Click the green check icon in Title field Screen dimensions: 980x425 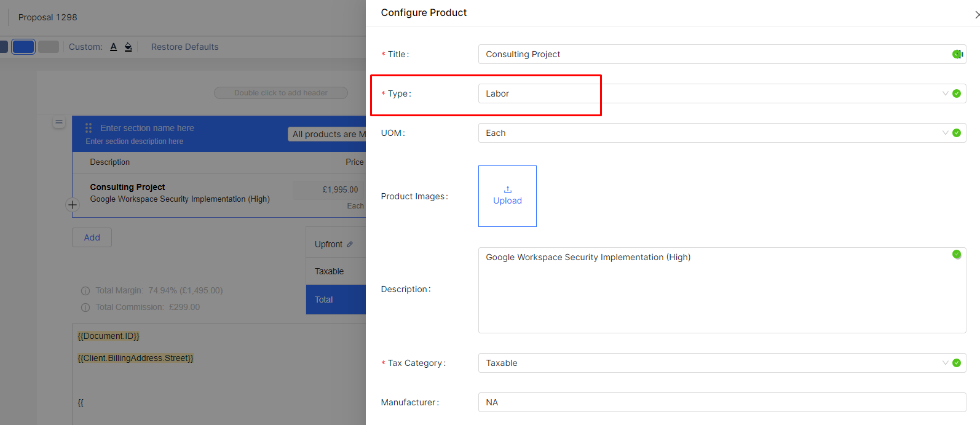pyautogui.click(x=957, y=54)
